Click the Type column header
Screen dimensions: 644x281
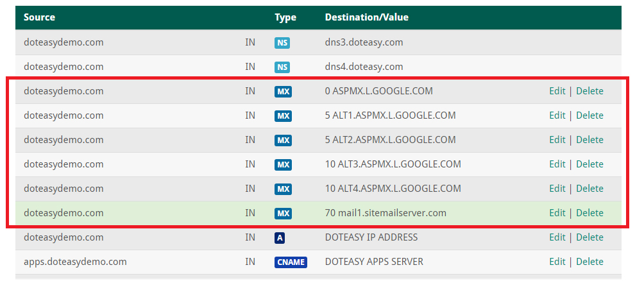pos(285,17)
